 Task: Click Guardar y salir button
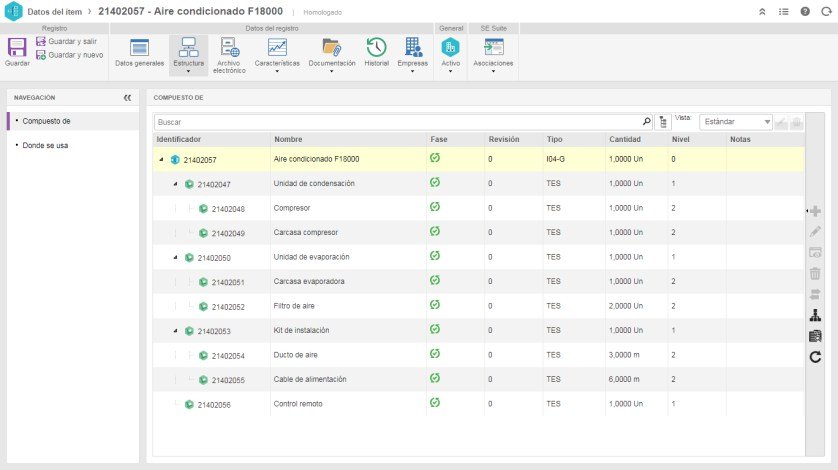click(67, 41)
